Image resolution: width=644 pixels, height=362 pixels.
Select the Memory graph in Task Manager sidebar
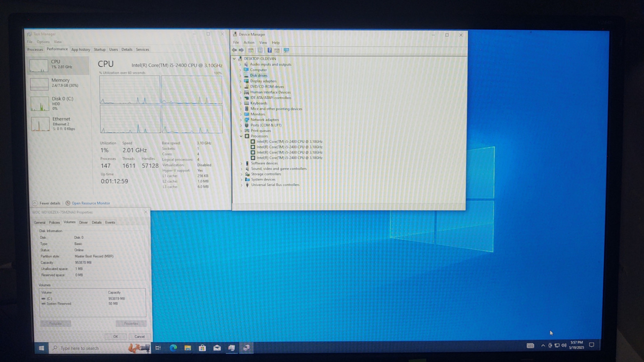[59, 83]
